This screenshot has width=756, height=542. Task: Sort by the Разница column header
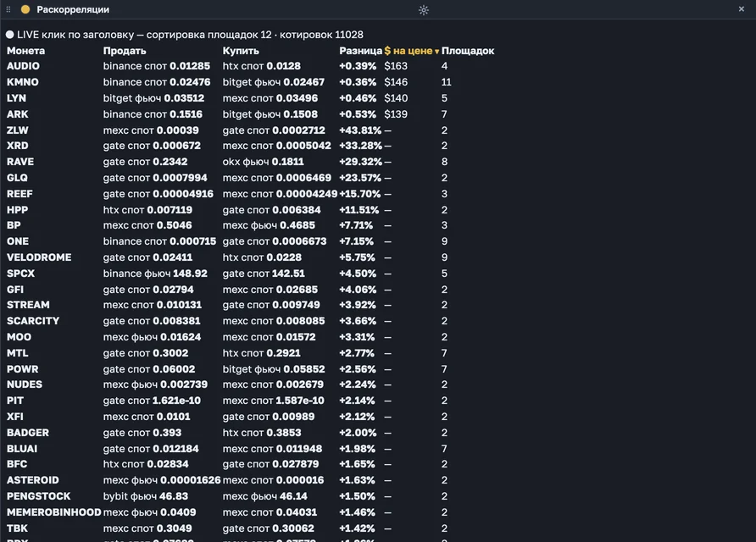[x=361, y=51]
